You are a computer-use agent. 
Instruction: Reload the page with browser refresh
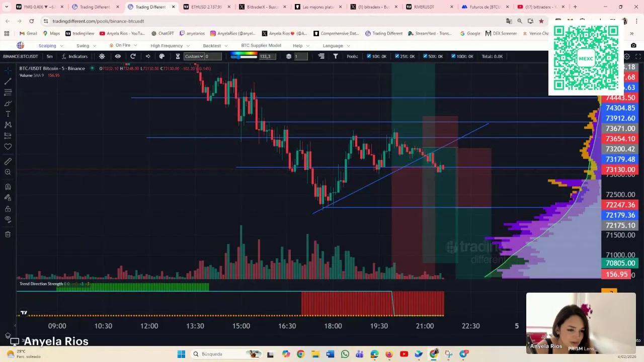point(31,21)
